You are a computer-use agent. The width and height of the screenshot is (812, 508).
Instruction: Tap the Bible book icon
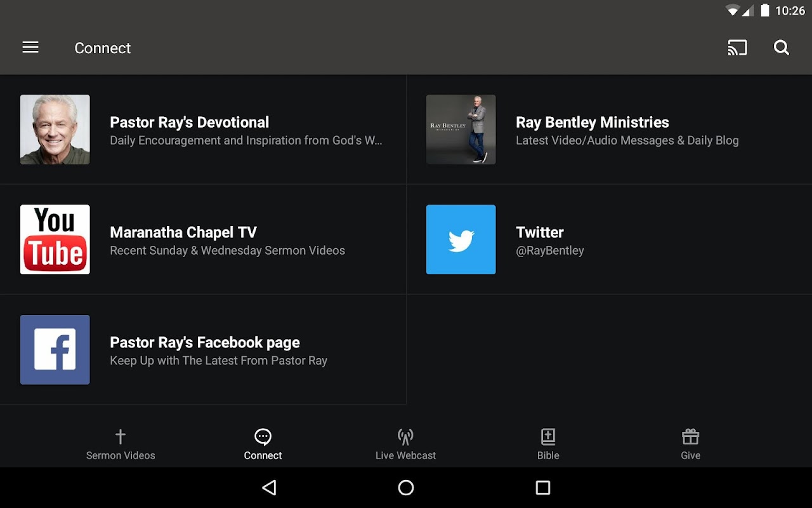pos(548,437)
